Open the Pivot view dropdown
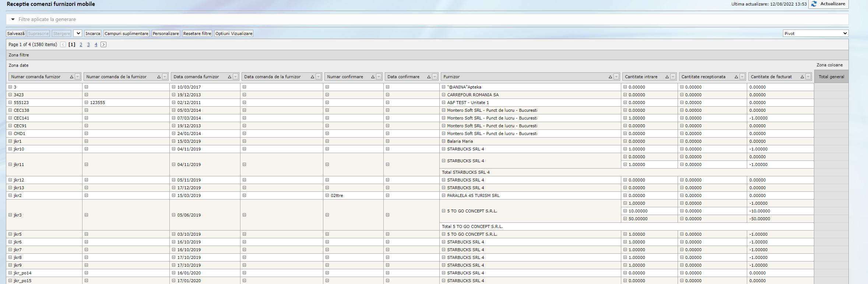 click(816, 34)
